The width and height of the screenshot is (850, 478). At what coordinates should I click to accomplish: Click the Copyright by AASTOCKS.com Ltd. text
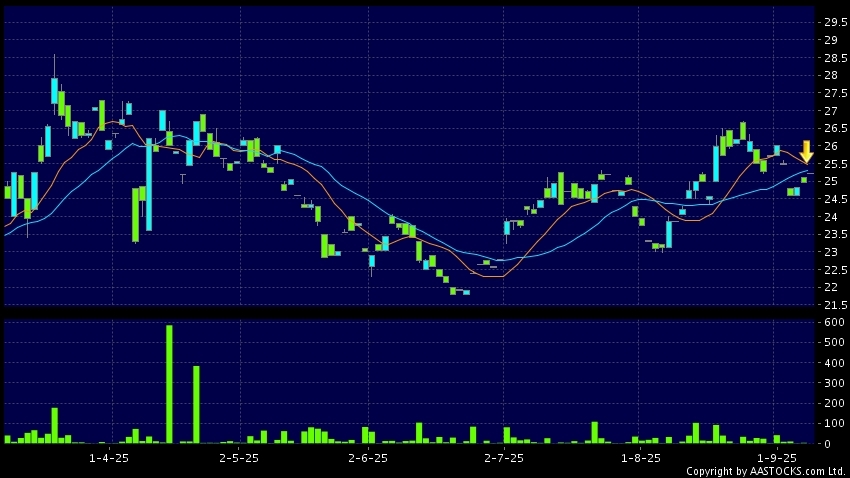[x=766, y=471]
